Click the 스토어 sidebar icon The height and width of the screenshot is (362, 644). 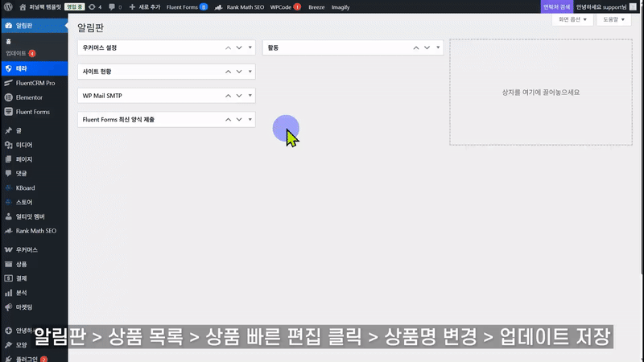coord(9,202)
